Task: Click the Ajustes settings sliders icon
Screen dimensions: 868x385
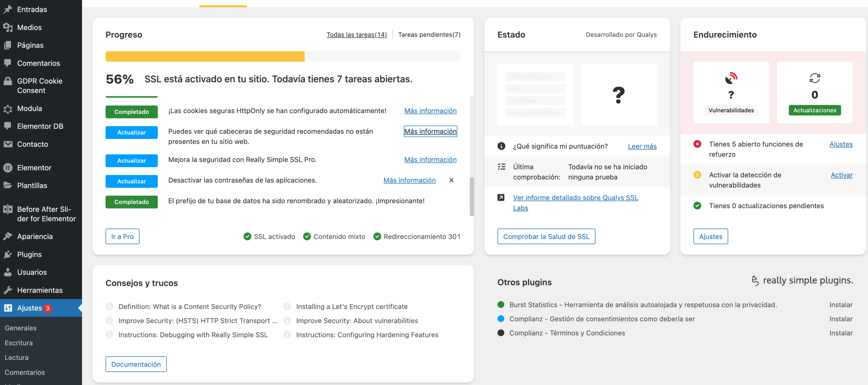Action: coord(8,308)
